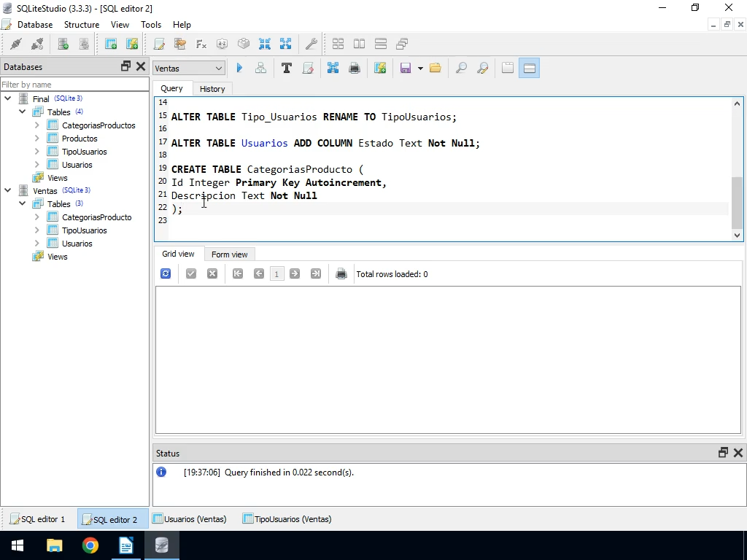Expand the CategoriasProductos table node

point(37,125)
